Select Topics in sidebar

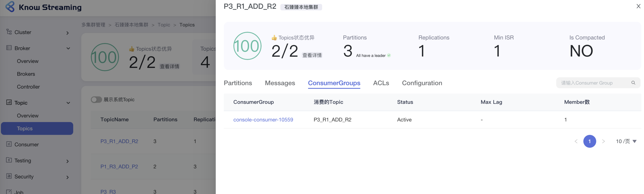point(37,128)
